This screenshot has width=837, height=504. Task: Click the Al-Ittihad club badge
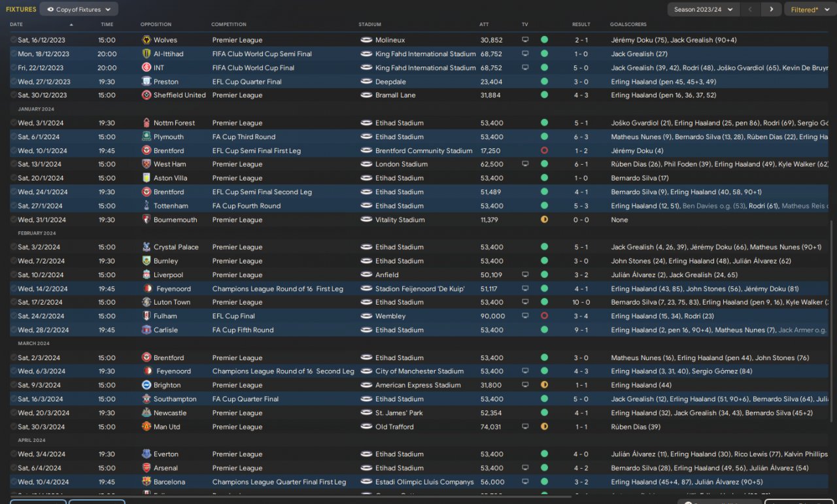point(146,54)
